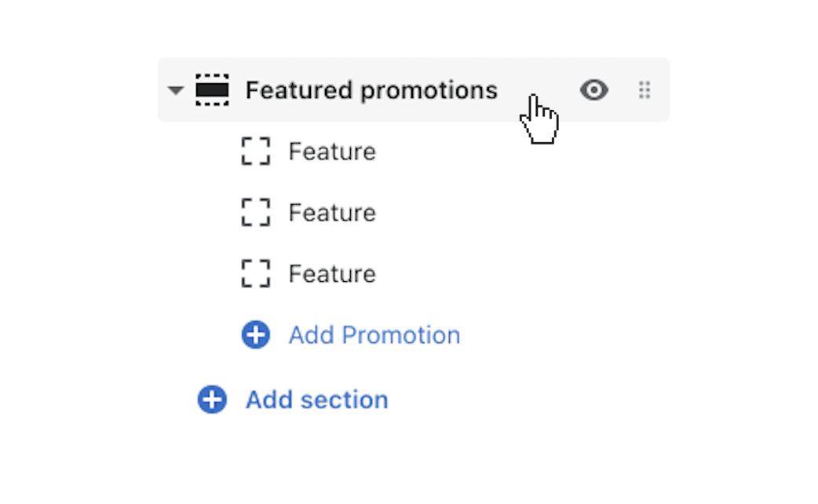
Task: Open the Featured promotions section settings
Action: pos(371,89)
